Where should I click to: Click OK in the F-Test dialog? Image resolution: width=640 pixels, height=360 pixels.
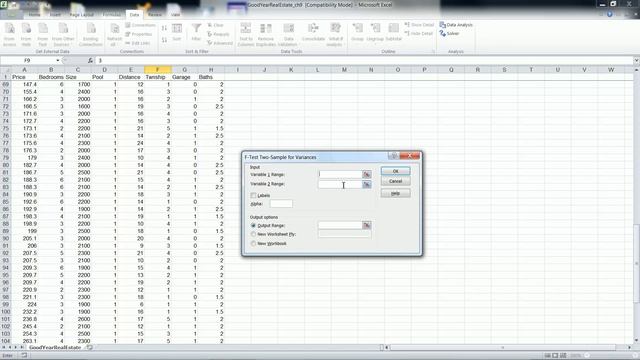tap(396, 171)
